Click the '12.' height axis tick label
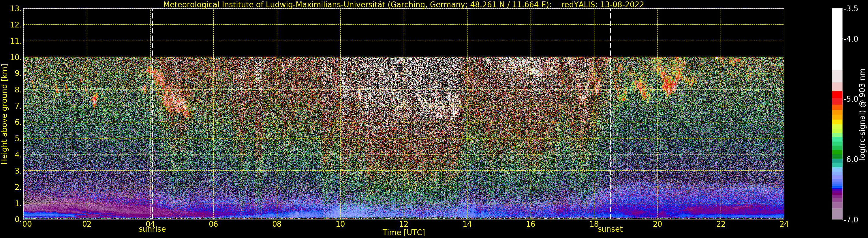The image size is (868, 238). [x=16, y=25]
